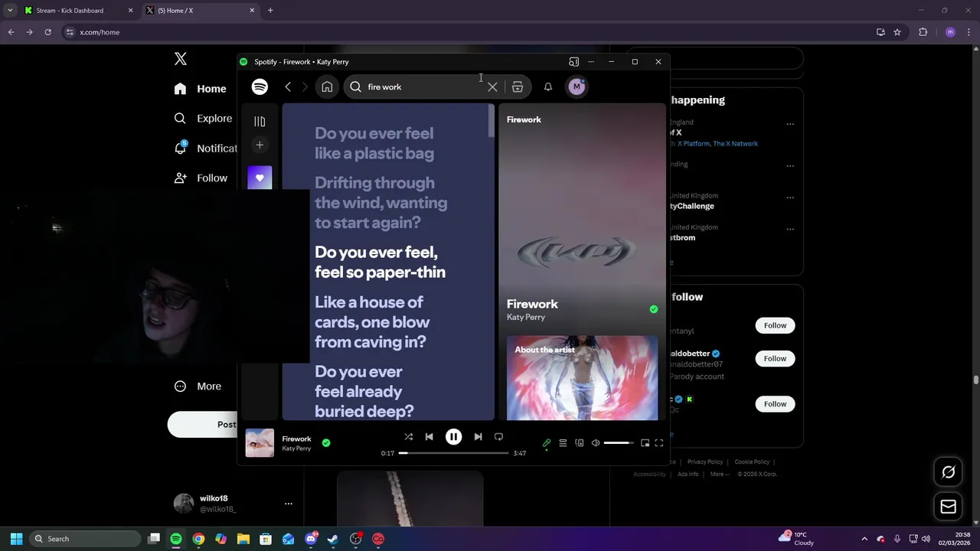
Task: Open Discord from the taskbar
Action: [311, 539]
